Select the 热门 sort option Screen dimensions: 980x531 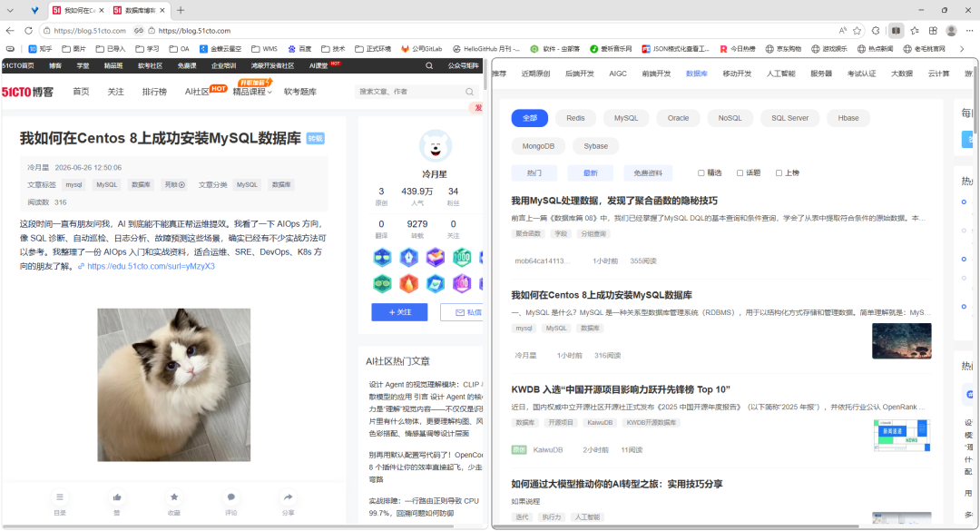pos(534,173)
